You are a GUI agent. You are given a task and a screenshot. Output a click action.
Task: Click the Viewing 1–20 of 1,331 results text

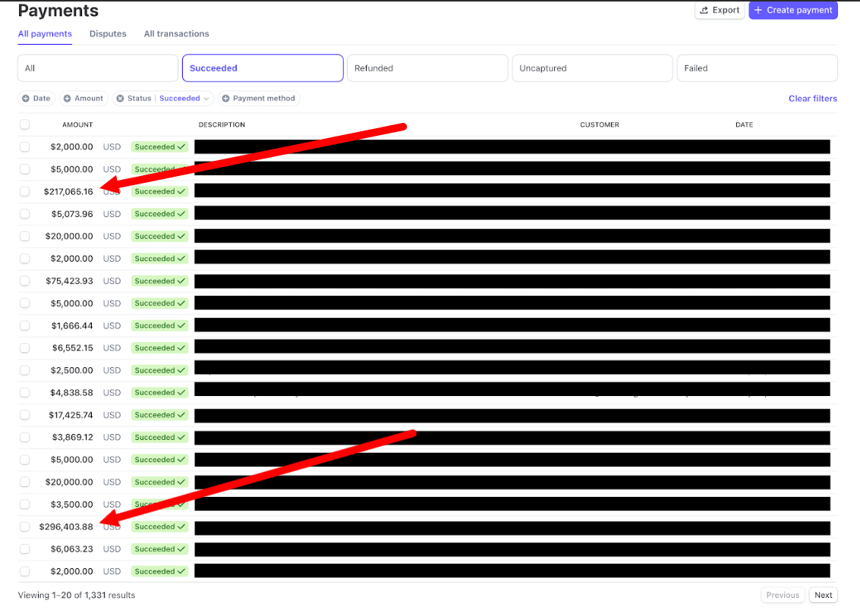(x=76, y=596)
